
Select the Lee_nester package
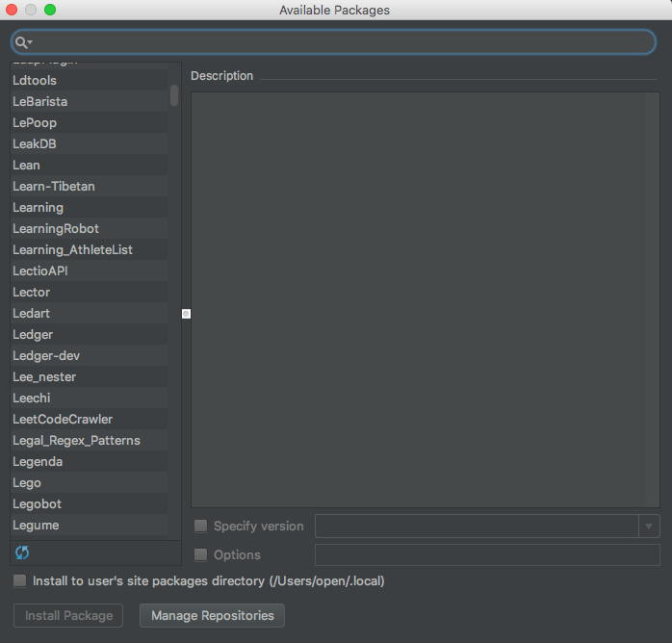point(90,377)
